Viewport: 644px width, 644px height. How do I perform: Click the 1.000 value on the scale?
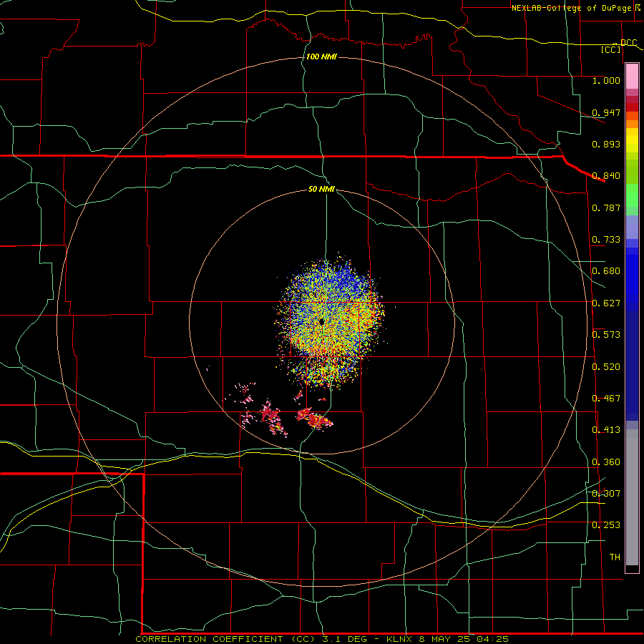(x=606, y=80)
